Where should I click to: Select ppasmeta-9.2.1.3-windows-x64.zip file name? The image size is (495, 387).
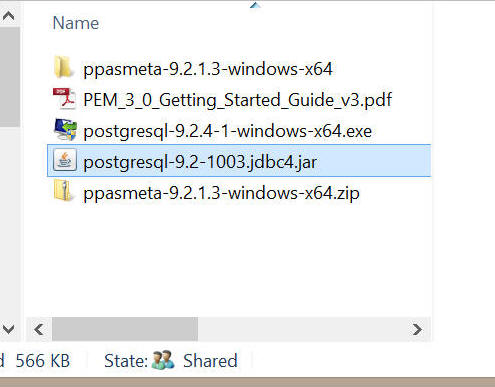pos(221,193)
